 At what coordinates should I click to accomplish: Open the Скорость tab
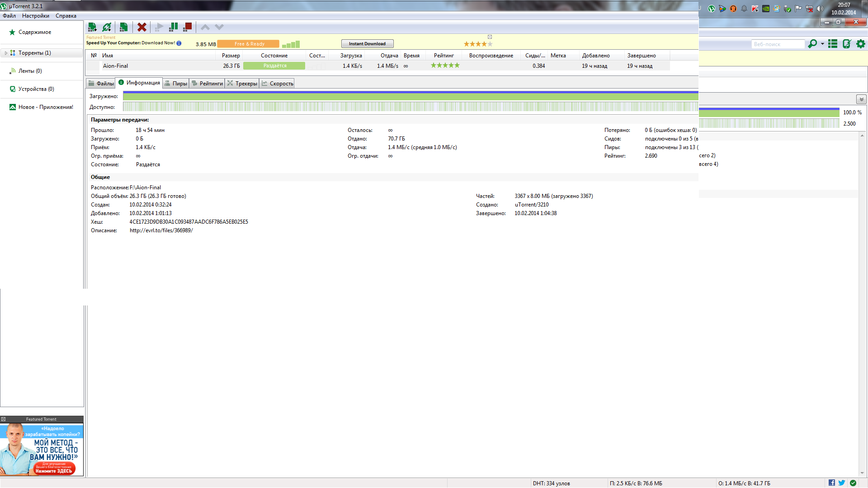click(x=277, y=84)
